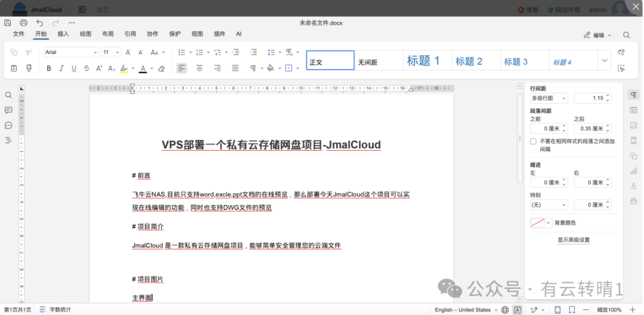Zoom in with the plus icon
The image size is (644, 315).
(x=633, y=310)
